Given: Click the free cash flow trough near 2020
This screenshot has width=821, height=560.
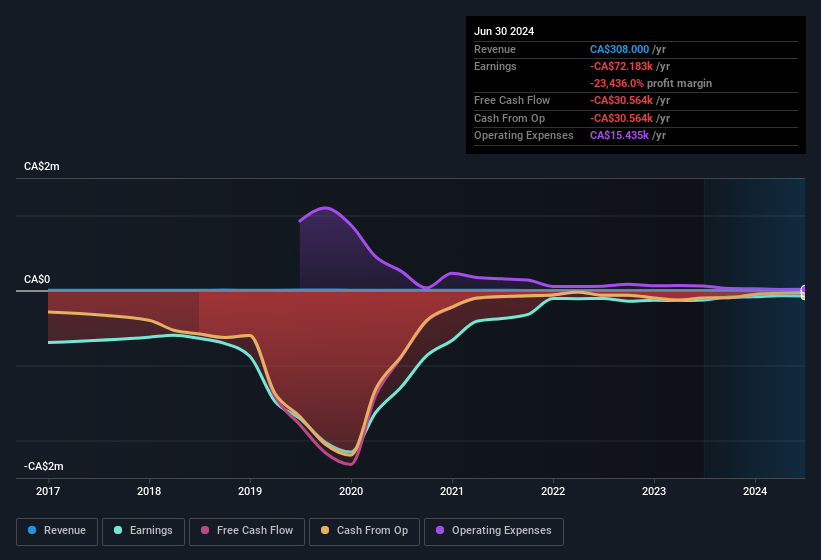Looking at the screenshot, I should point(350,464).
